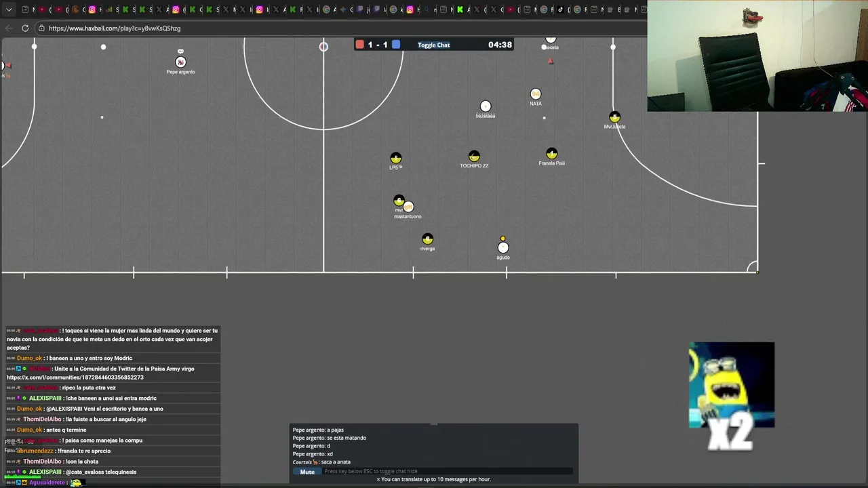Open the tab search dropdown arrow
This screenshot has height=488, width=868.
click(x=9, y=9)
